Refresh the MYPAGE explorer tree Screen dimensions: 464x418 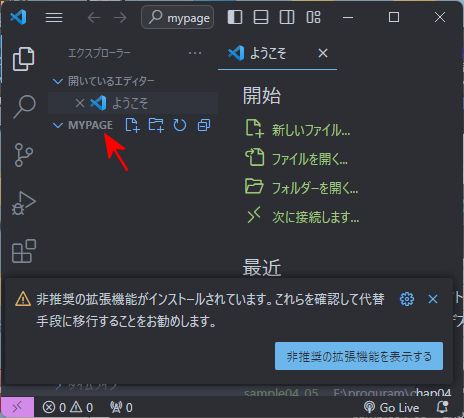coord(180,125)
